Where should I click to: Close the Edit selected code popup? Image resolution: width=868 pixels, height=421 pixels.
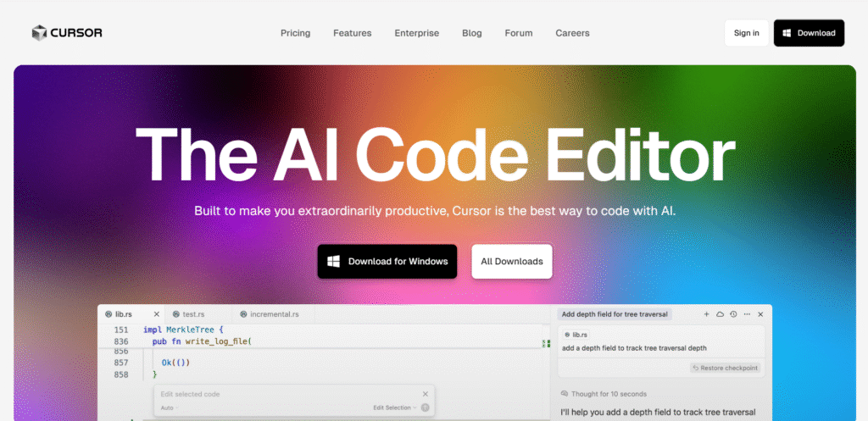[426, 394]
